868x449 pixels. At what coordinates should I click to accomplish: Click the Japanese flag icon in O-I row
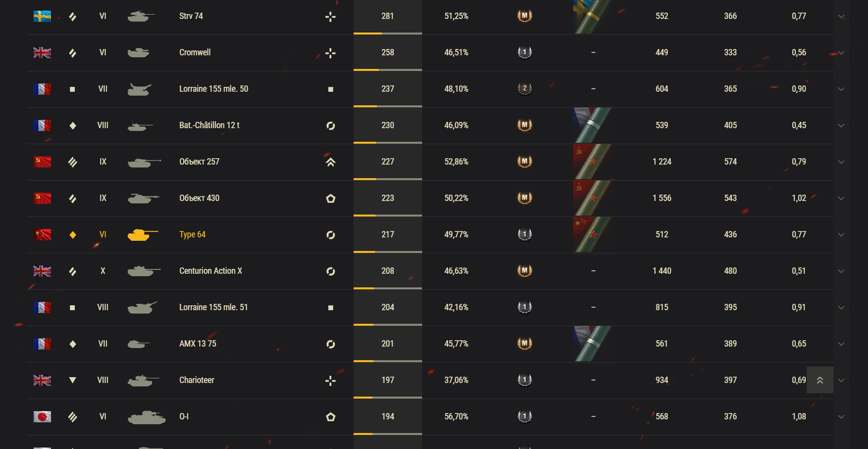pyautogui.click(x=42, y=416)
